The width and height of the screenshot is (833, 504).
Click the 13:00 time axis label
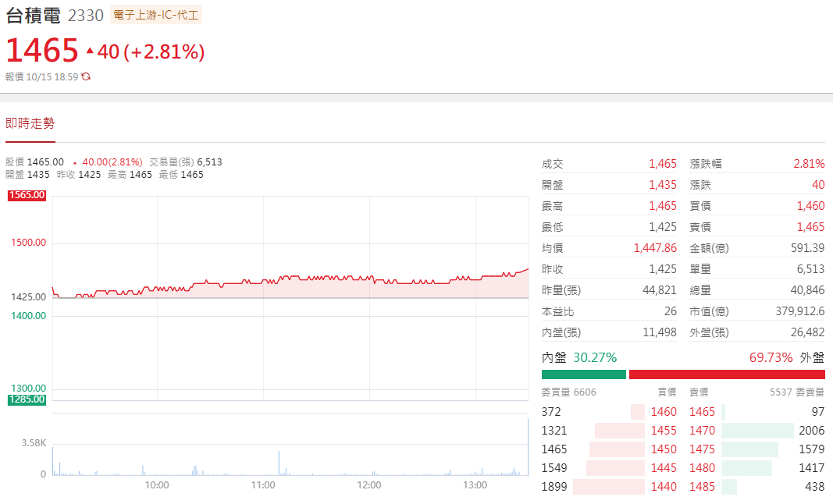475,485
